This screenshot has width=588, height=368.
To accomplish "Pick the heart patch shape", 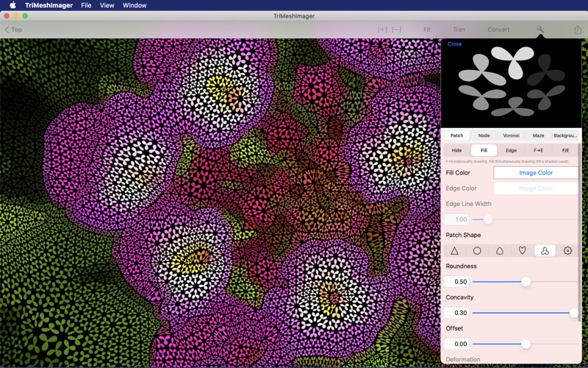I will point(523,251).
